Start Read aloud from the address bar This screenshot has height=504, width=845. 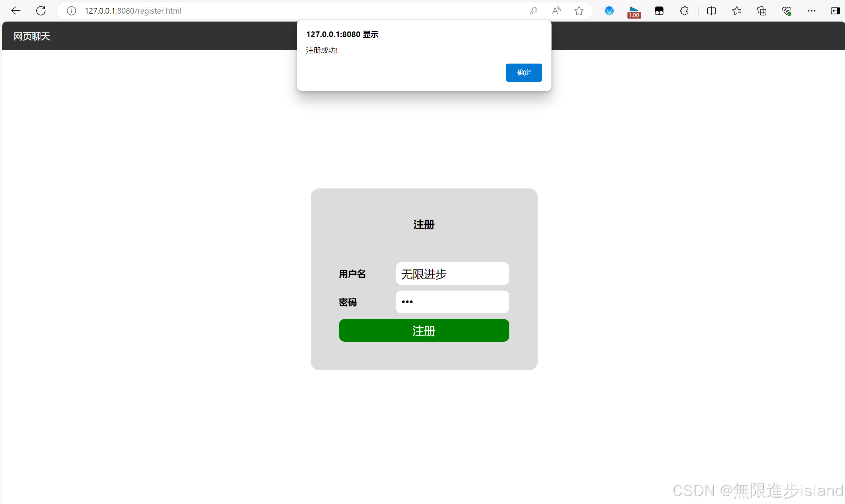[x=556, y=11]
